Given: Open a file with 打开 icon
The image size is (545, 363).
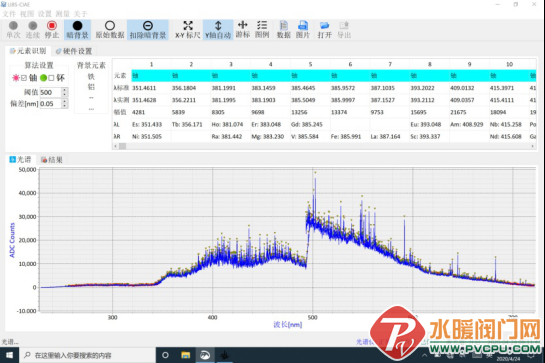Looking at the screenshot, I should 325,30.
